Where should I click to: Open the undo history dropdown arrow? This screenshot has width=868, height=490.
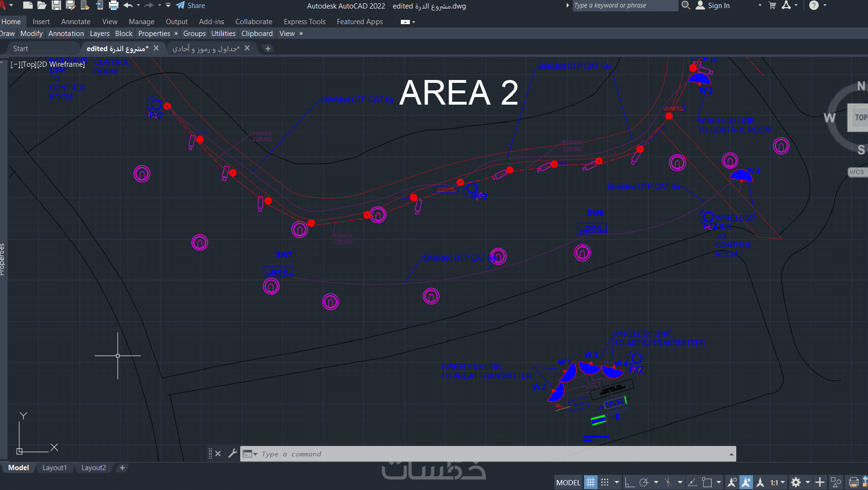point(138,6)
